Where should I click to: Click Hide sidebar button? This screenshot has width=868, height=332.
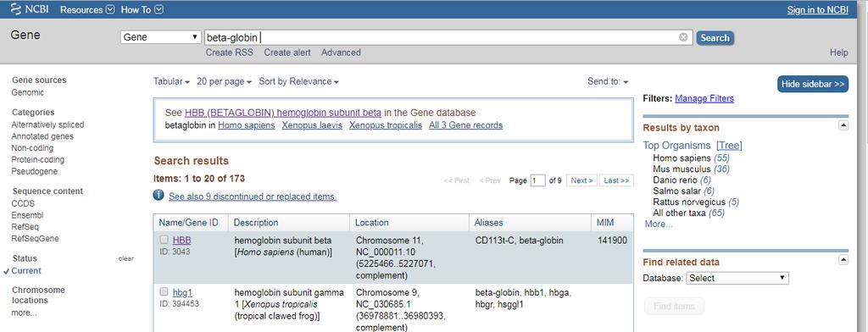[x=813, y=84]
